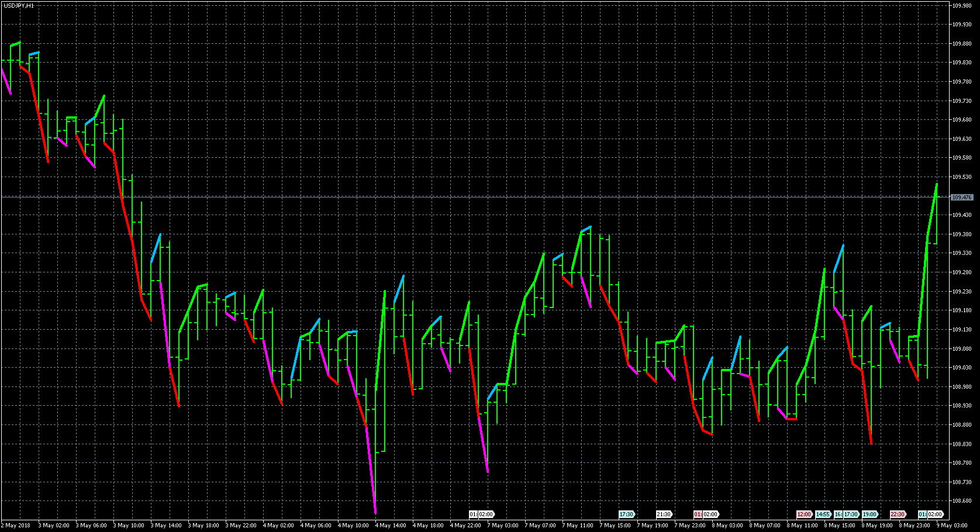Select the pink 22:30 event marker
The width and height of the screenshot is (980, 532).
coord(898,514)
